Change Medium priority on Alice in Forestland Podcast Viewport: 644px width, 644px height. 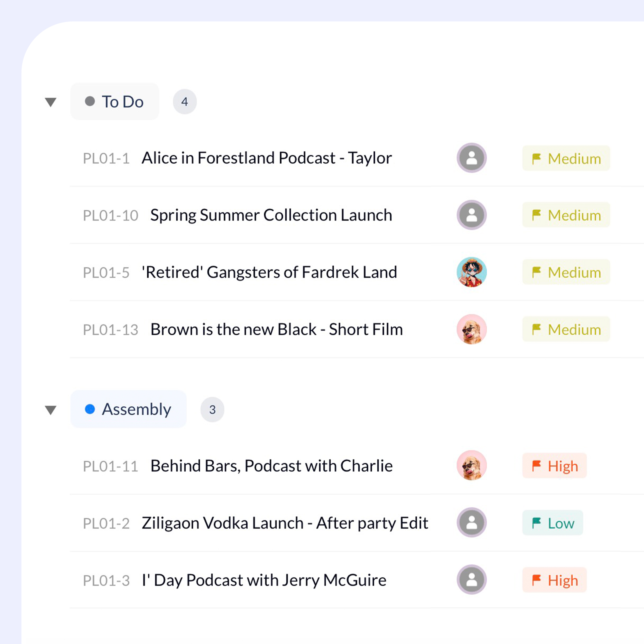(566, 158)
